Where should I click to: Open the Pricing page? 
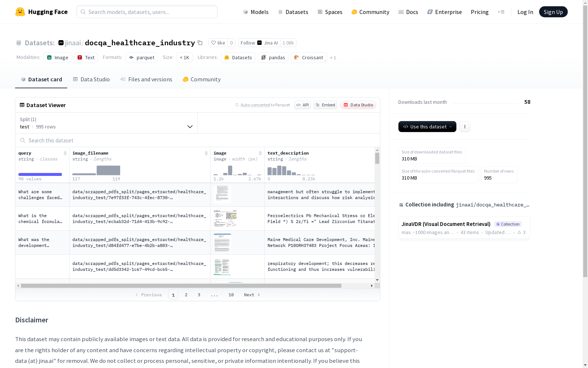480,12
